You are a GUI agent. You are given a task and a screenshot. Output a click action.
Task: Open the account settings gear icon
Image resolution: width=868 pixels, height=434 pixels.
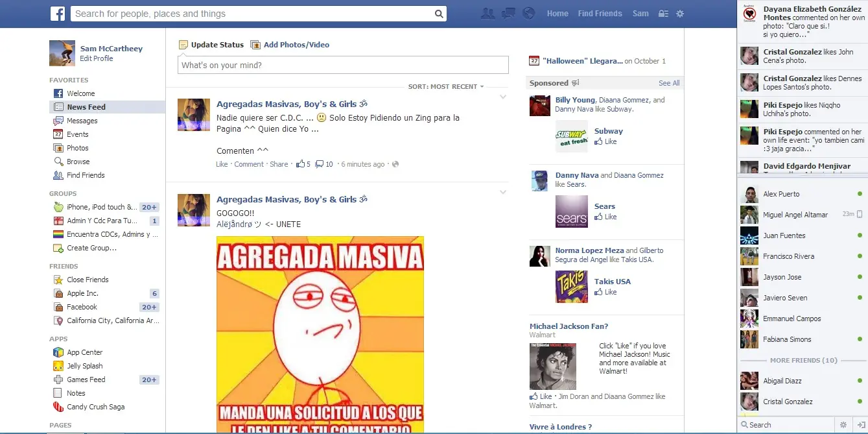click(680, 14)
